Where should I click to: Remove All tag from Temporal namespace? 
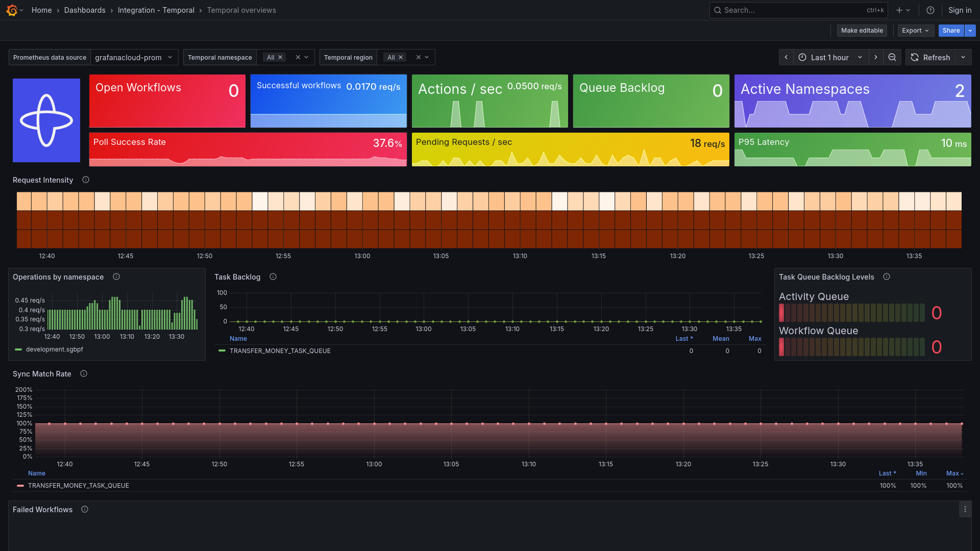(280, 58)
